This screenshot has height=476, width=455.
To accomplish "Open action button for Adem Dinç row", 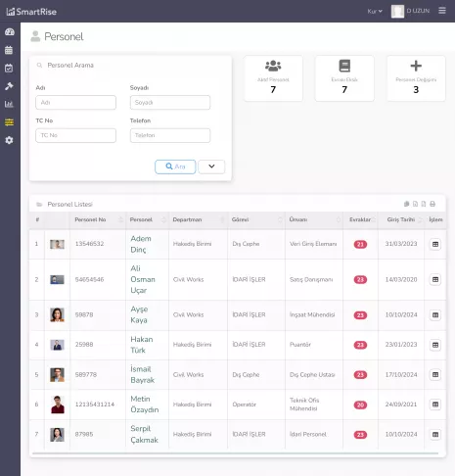I will pos(435,244).
